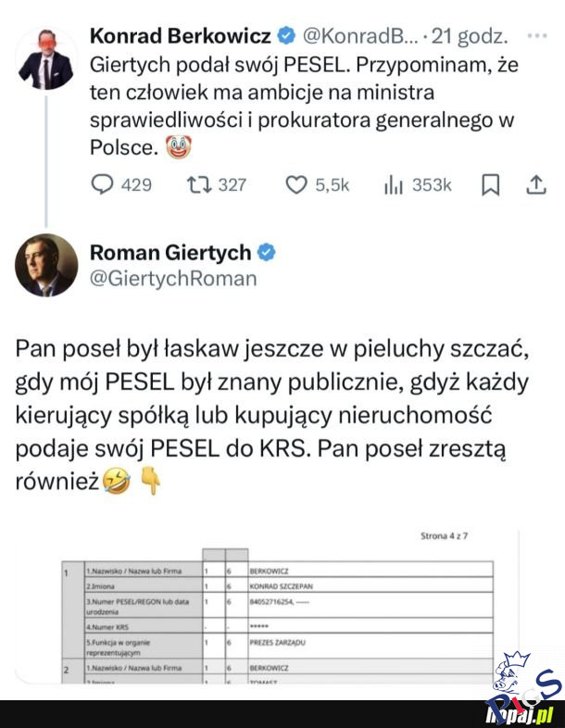
Task: Like the tweet with 5,5k hearts
Action: point(296,185)
